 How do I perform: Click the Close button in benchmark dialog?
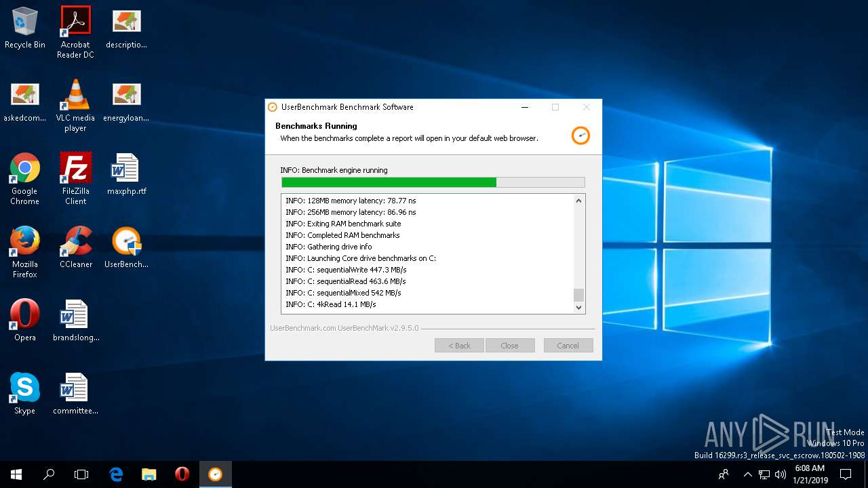(509, 346)
